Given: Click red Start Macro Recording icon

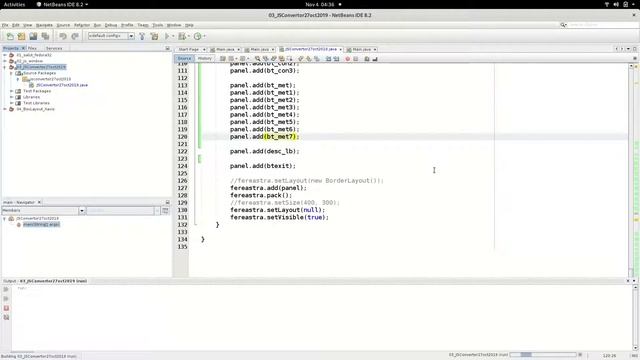Looking at the screenshot, I should click(348, 59).
